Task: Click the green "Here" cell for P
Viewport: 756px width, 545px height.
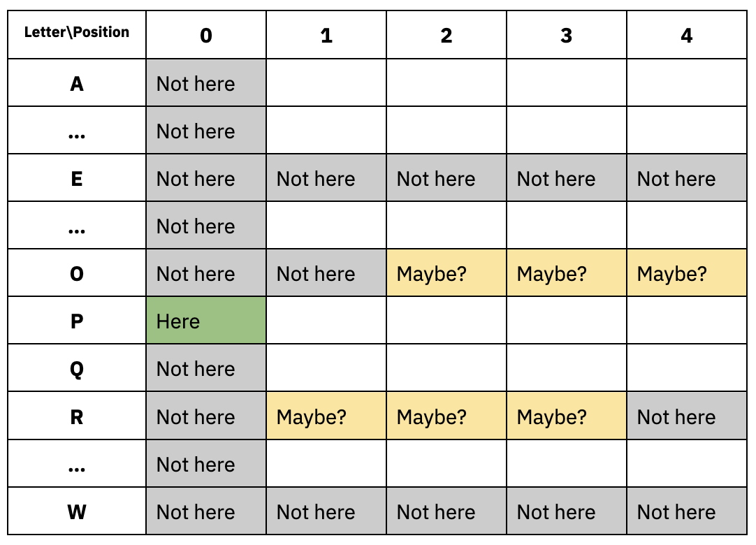Action: click(x=206, y=320)
